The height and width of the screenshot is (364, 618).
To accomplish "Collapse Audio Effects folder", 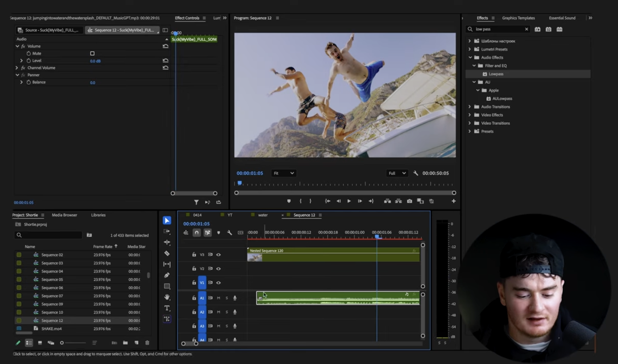I will tap(470, 57).
